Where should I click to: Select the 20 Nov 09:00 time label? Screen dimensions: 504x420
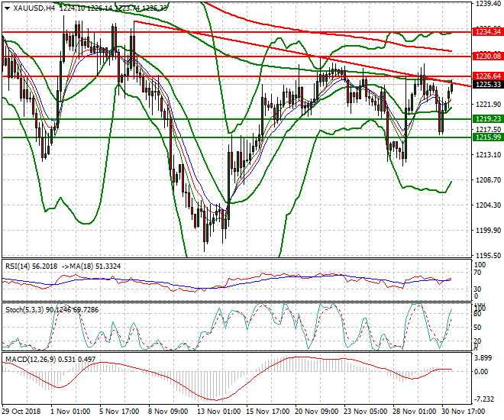pyautogui.click(x=316, y=412)
